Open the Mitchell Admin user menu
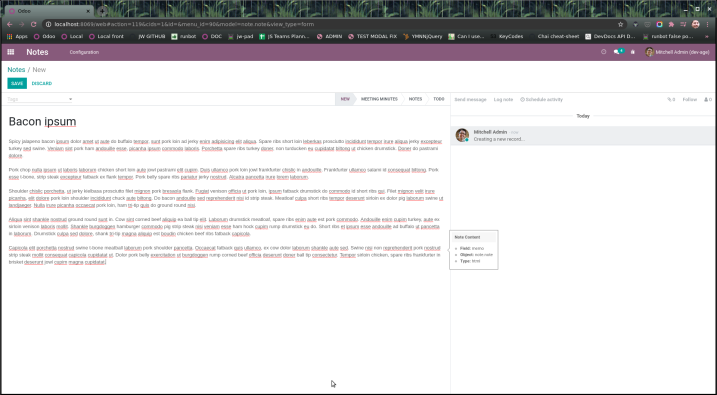This screenshot has width=717, height=395. [x=677, y=52]
